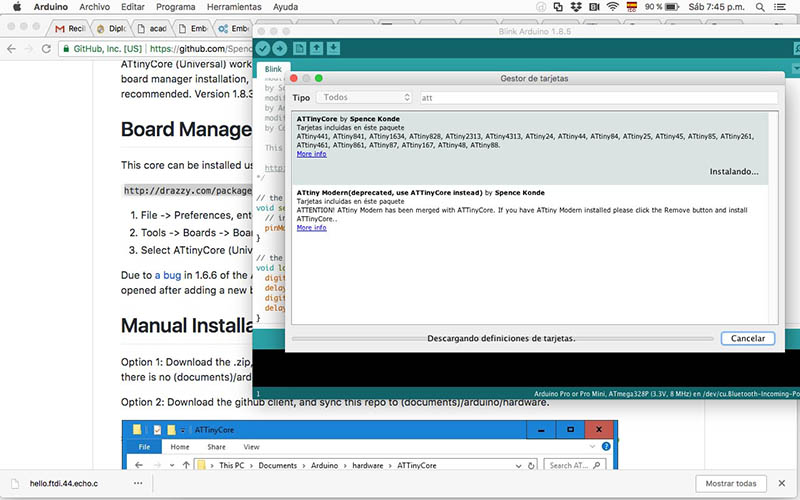Click the Spanish flag input source icon
Viewport: 800px width, 500px height.
coord(632,7)
